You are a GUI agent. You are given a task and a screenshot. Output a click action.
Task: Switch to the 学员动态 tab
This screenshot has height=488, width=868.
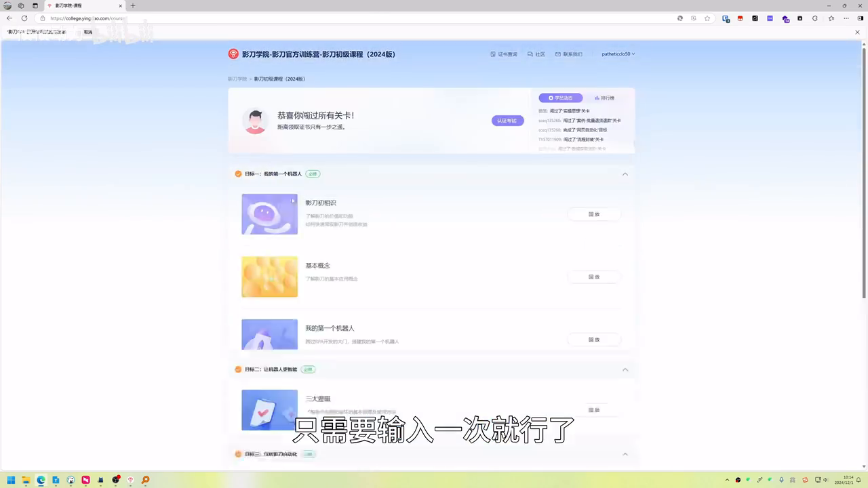(x=561, y=98)
